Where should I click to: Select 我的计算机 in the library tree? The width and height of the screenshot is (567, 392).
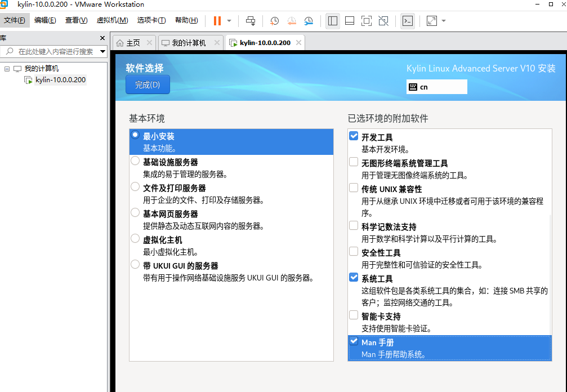[41, 68]
